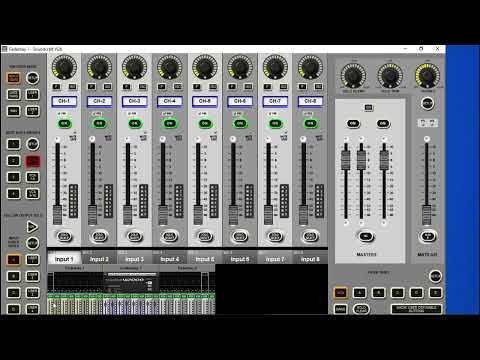Click the SOLO/SEL button under CH-6 fader
Image resolution: width=480 pixels, height=360 pixels.
240,236
